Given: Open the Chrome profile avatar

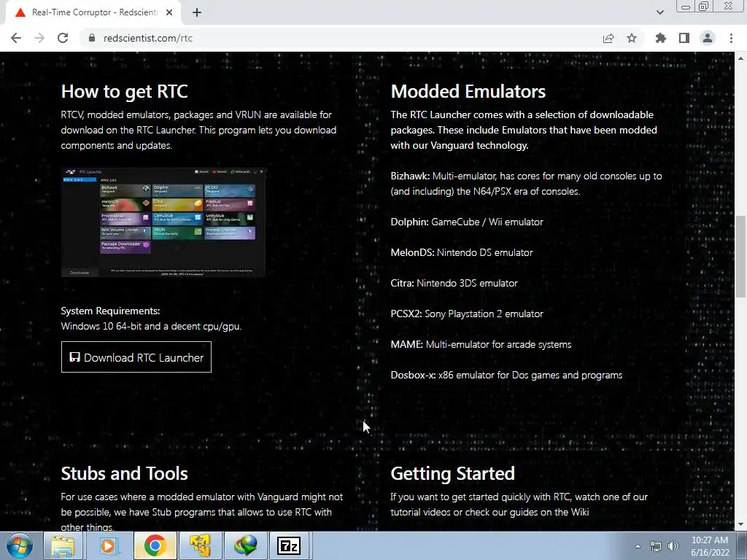Looking at the screenshot, I should pos(708,38).
